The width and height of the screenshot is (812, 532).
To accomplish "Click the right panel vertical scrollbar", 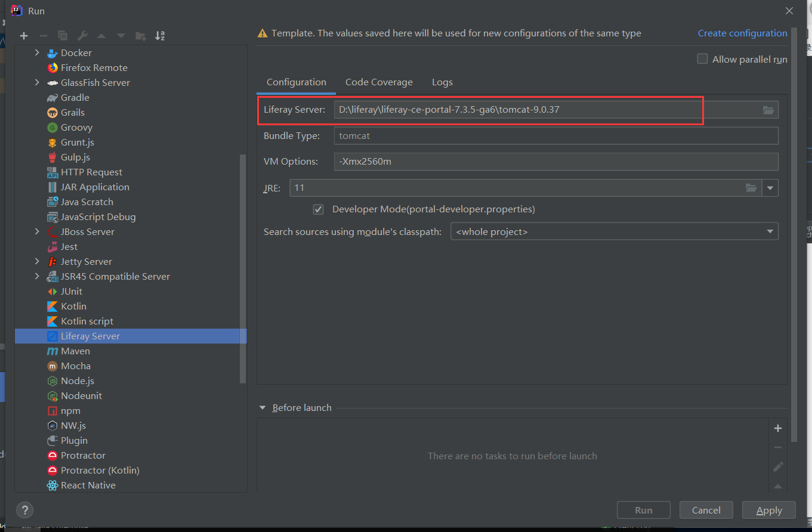I will click(x=794, y=234).
